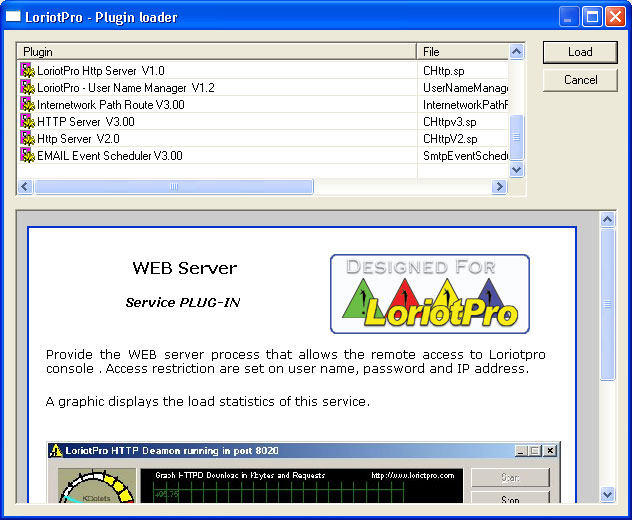Click the Http Server V2.0 plugin icon

point(27,139)
